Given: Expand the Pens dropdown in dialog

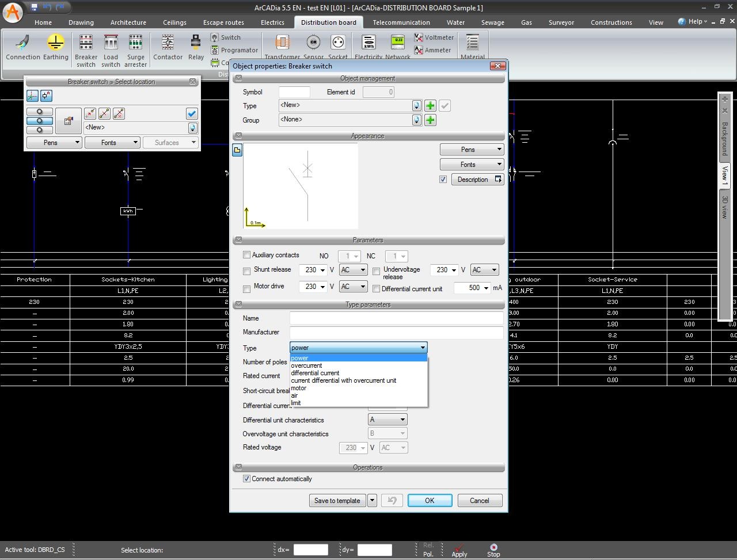Looking at the screenshot, I should click(x=472, y=150).
